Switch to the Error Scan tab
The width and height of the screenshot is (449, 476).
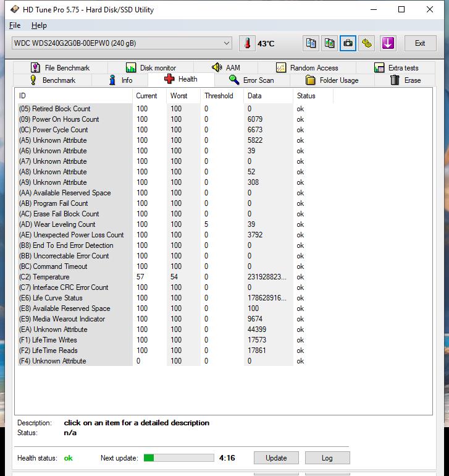[x=251, y=80]
